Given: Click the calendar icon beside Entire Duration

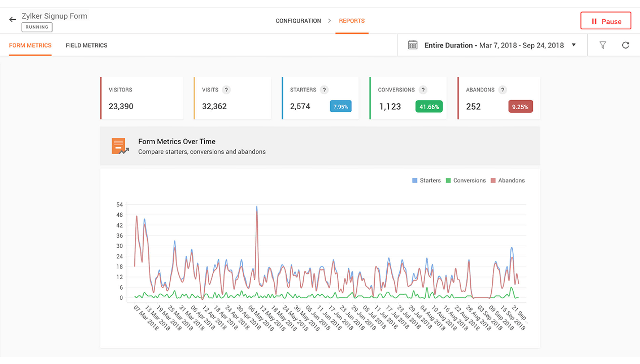Looking at the screenshot, I should click(413, 45).
